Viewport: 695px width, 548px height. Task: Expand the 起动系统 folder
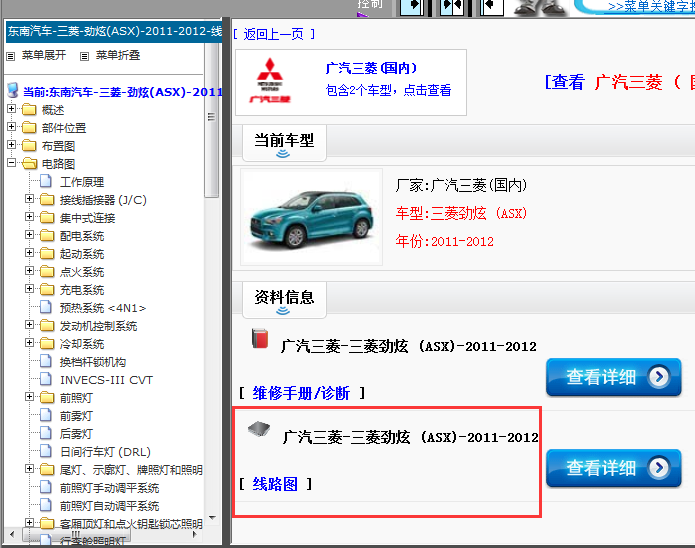point(29,253)
